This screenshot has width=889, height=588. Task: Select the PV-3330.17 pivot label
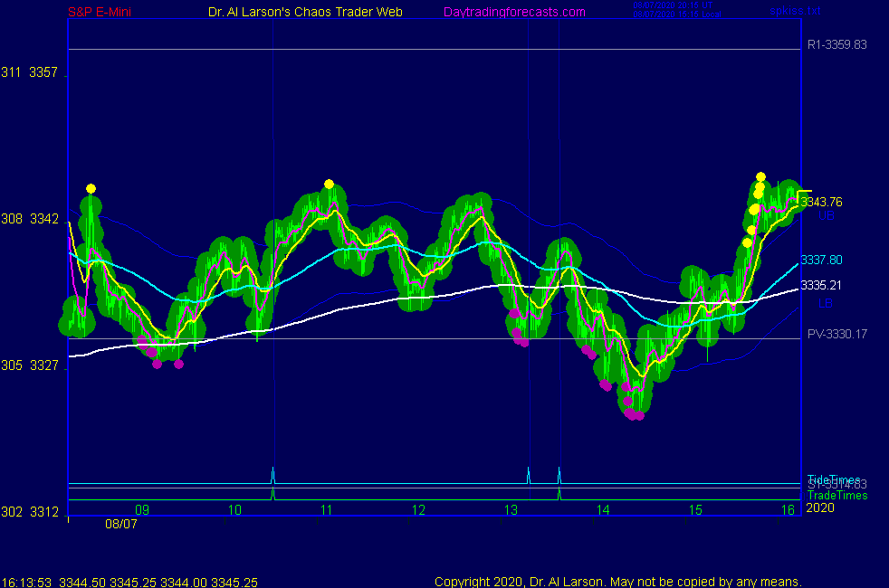click(x=836, y=334)
